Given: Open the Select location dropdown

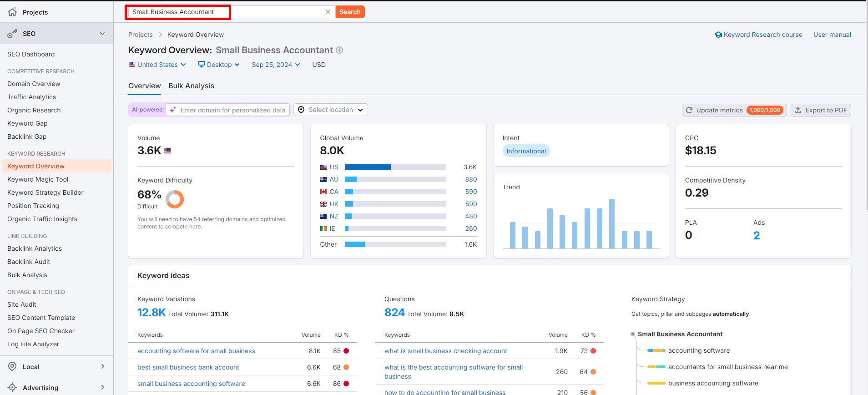Looking at the screenshot, I should click(331, 110).
